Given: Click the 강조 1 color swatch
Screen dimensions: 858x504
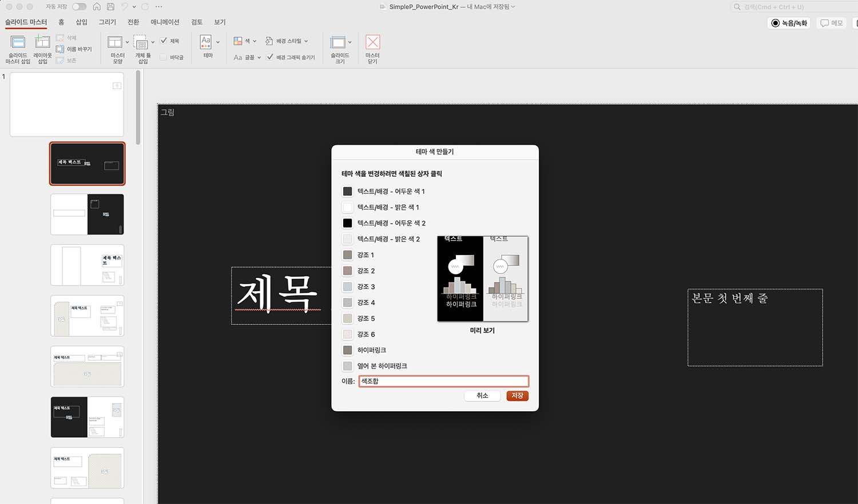Looking at the screenshot, I should coord(347,255).
